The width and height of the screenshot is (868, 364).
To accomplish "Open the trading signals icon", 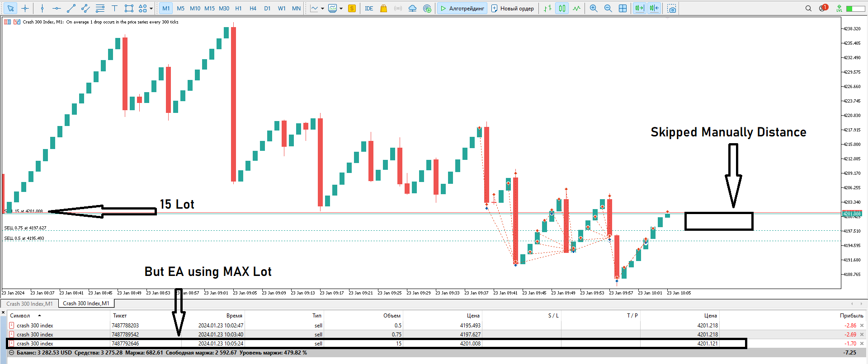I will click(398, 8).
